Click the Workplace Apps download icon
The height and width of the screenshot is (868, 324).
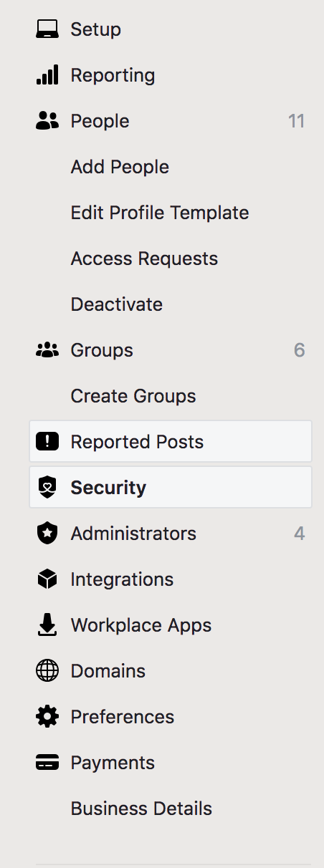(x=47, y=625)
